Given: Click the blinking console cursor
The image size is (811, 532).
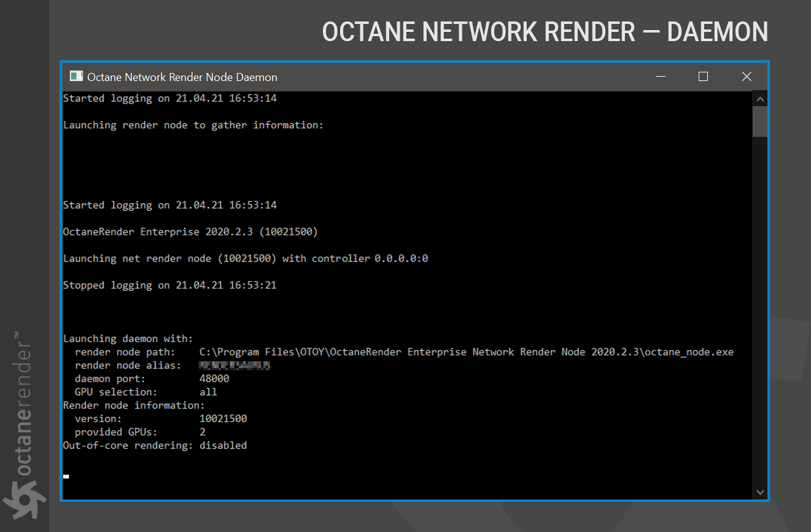Looking at the screenshot, I should click(x=66, y=476).
